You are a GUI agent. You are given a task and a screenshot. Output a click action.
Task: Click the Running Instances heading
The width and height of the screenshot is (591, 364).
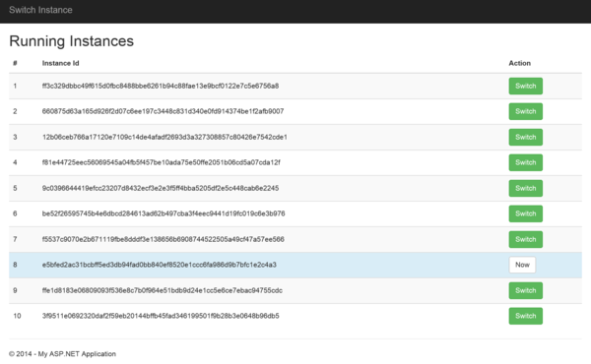click(x=71, y=41)
